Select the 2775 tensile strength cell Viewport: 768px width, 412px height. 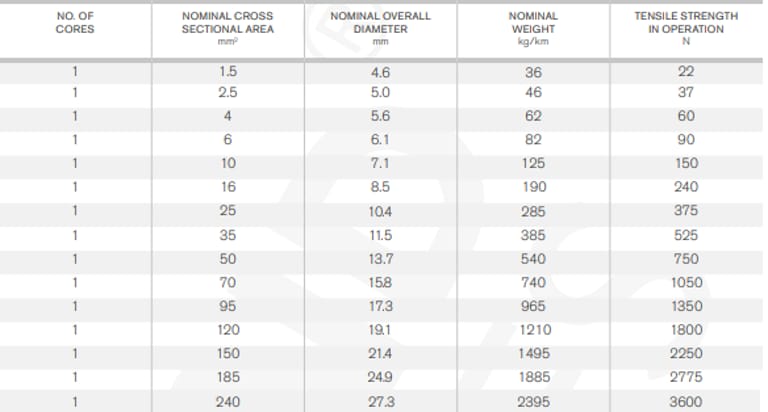coord(686,377)
